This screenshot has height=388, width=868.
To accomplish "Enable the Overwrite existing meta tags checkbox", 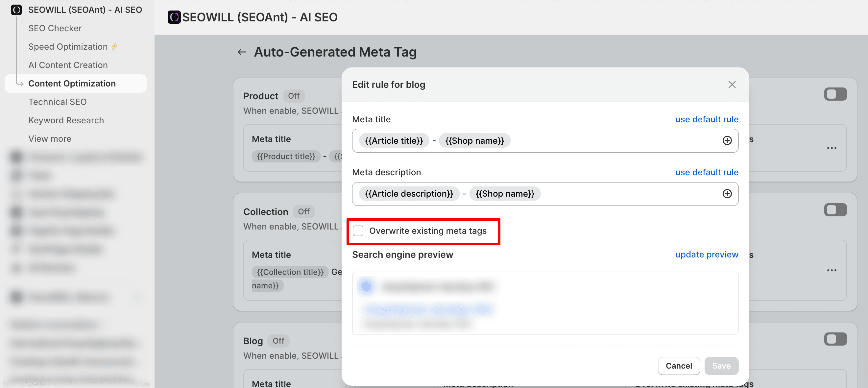I will [x=358, y=231].
